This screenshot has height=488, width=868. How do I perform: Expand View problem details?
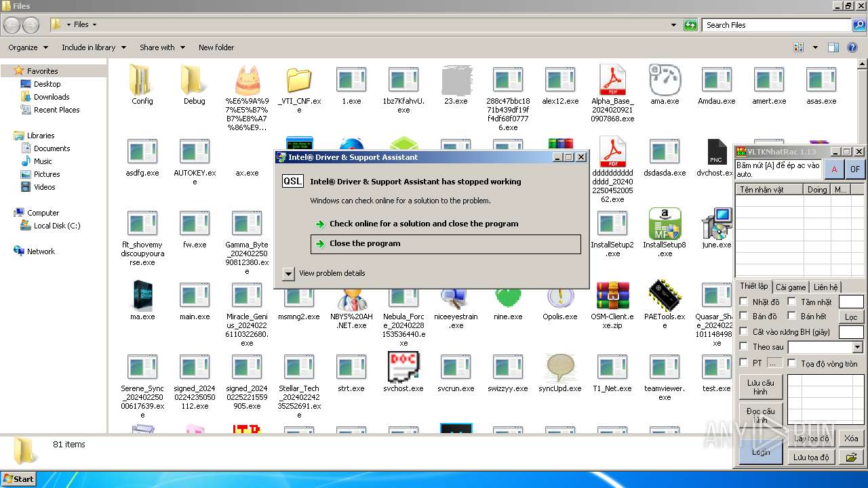pos(289,273)
